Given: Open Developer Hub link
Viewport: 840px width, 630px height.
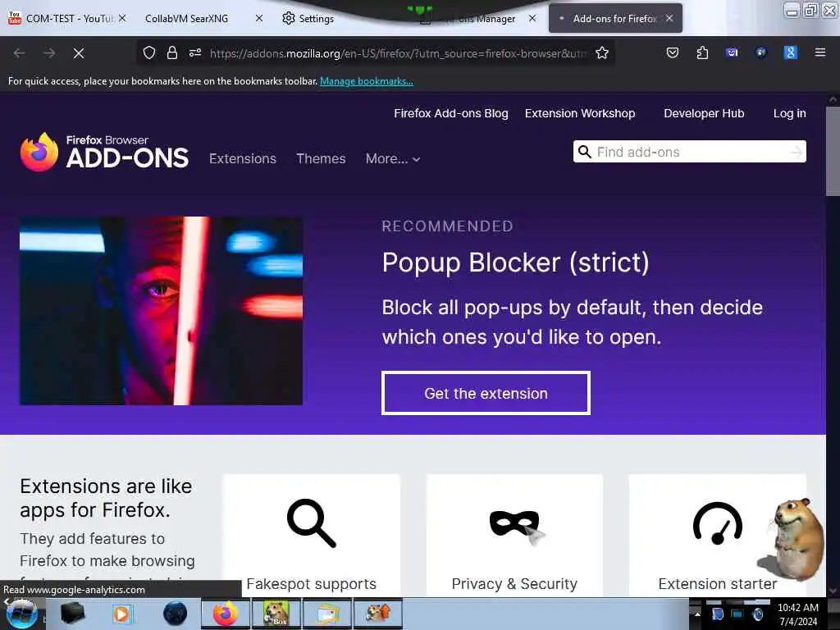Looking at the screenshot, I should tap(704, 113).
